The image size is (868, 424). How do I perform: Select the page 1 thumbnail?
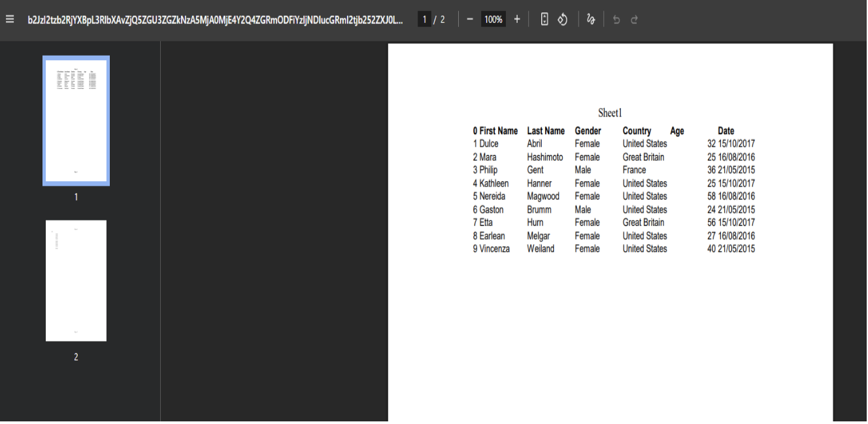[76, 121]
